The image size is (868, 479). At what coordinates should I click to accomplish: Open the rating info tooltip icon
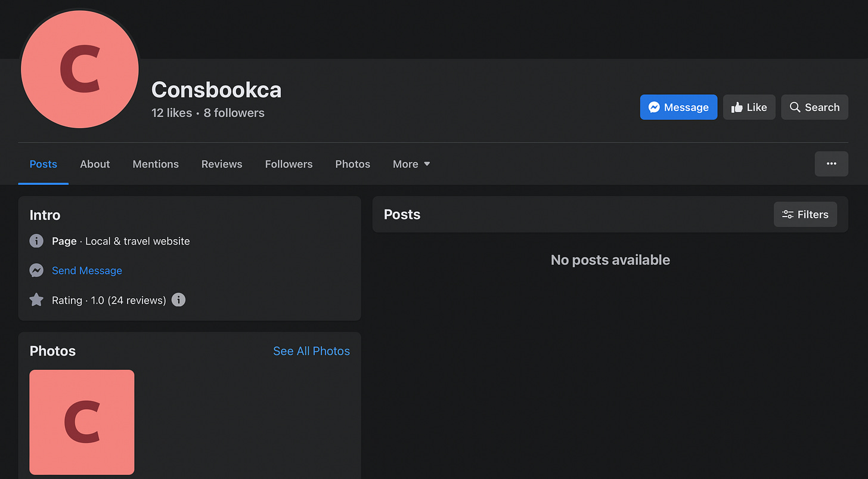point(178,299)
